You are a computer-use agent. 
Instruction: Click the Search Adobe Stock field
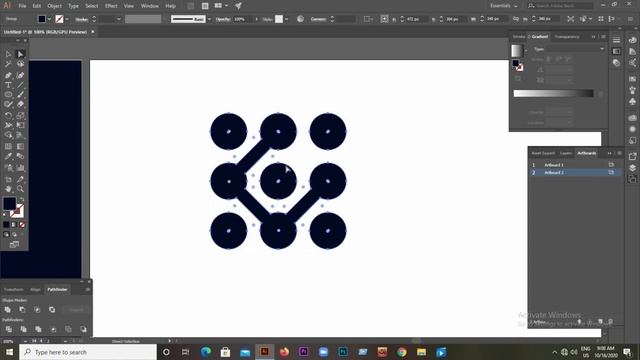pos(560,6)
